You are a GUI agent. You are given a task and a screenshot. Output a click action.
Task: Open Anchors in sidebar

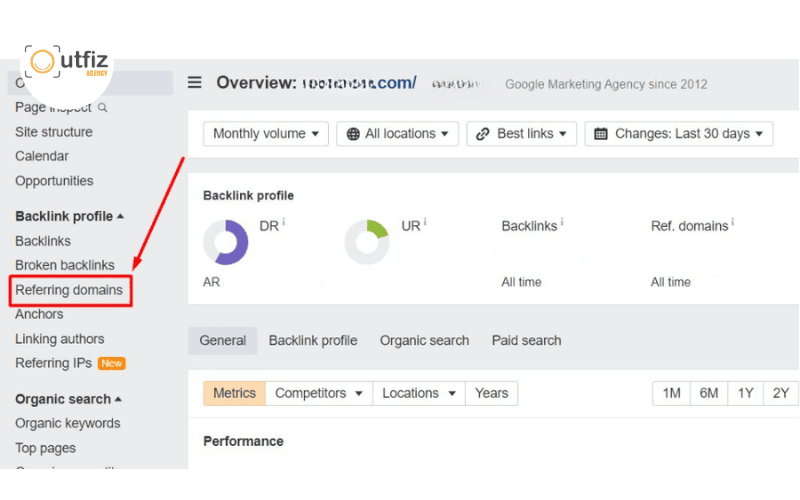(x=39, y=314)
